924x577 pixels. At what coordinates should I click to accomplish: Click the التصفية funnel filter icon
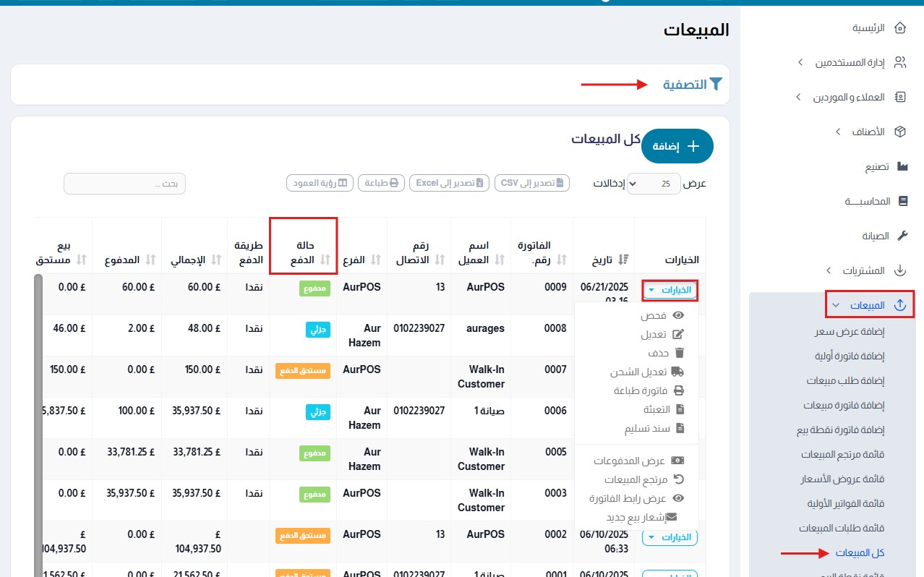(716, 85)
